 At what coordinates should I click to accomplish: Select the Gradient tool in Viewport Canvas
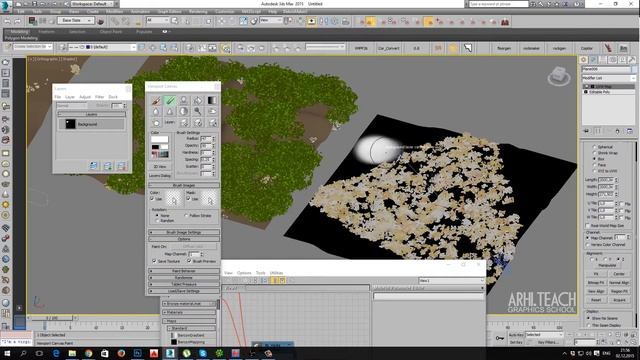point(211,100)
